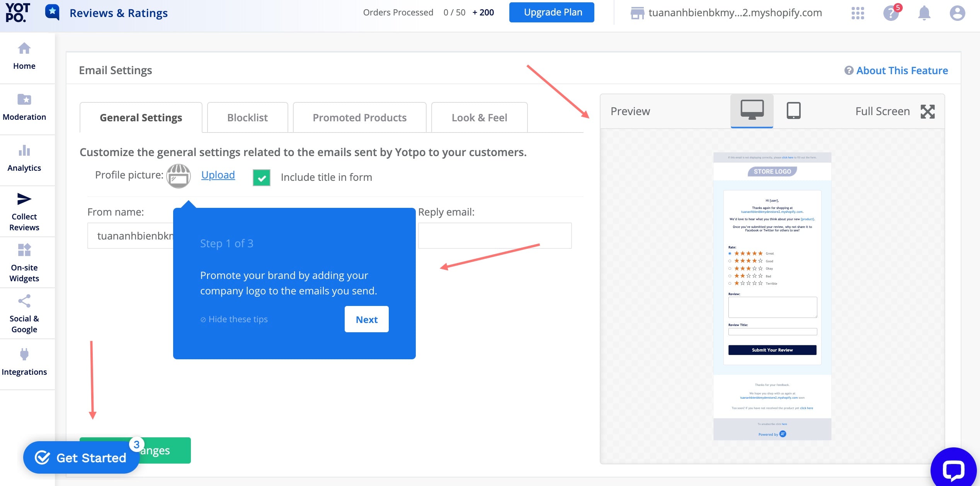Open the apps grid menu

tap(857, 13)
